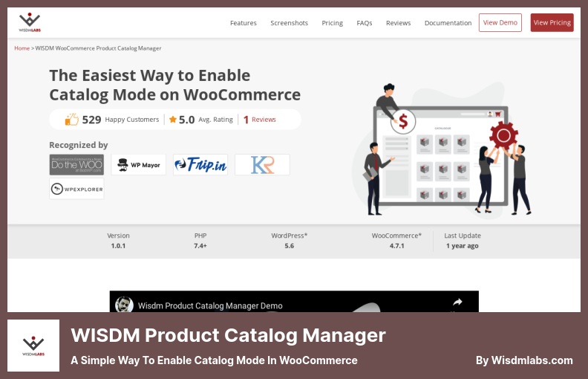Click the star rating icon
This screenshot has height=379, width=588.
172,120
